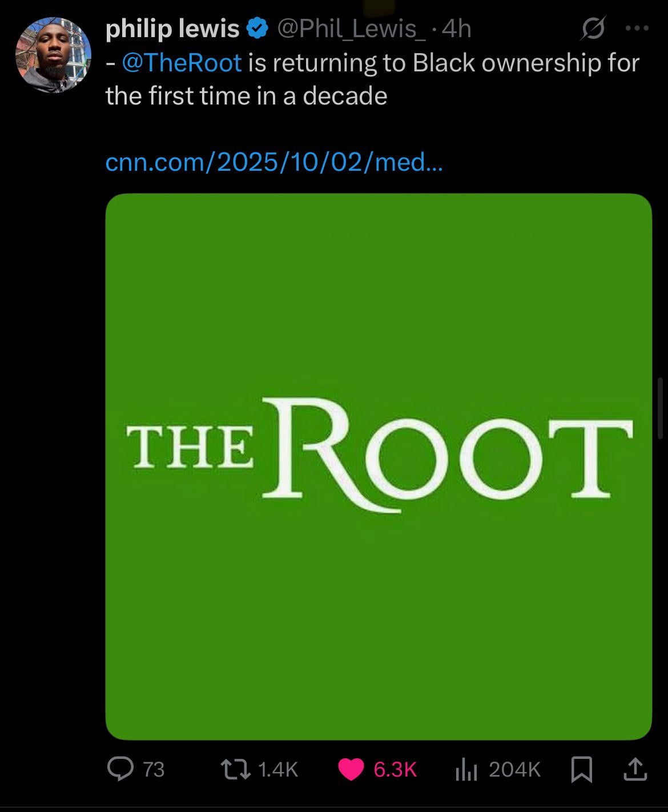The width and height of the screenshot is (668, 812).
Task: Click the reply speech bubble icon
Action: [x=120, y=769]
